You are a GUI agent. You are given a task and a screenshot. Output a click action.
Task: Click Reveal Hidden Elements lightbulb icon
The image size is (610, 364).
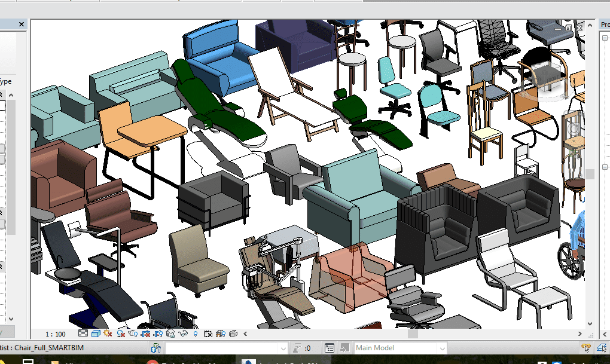(x=196, y=334)
